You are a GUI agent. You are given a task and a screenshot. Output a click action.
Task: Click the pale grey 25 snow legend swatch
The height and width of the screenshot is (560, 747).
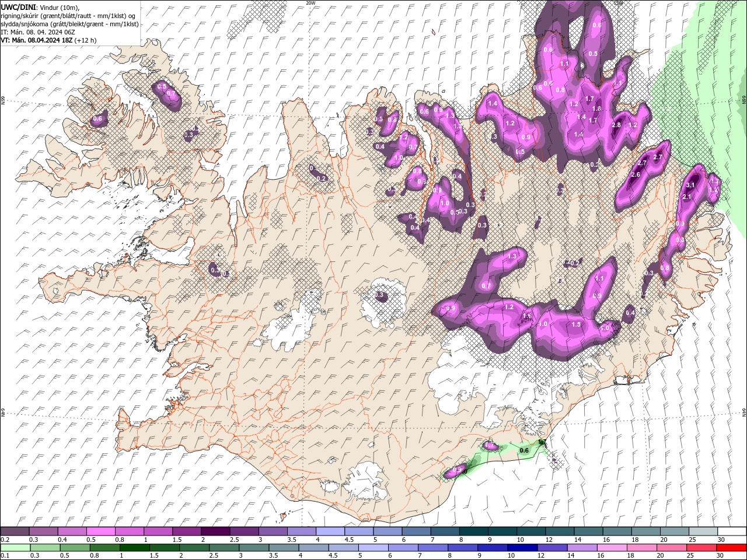point(703,531)
